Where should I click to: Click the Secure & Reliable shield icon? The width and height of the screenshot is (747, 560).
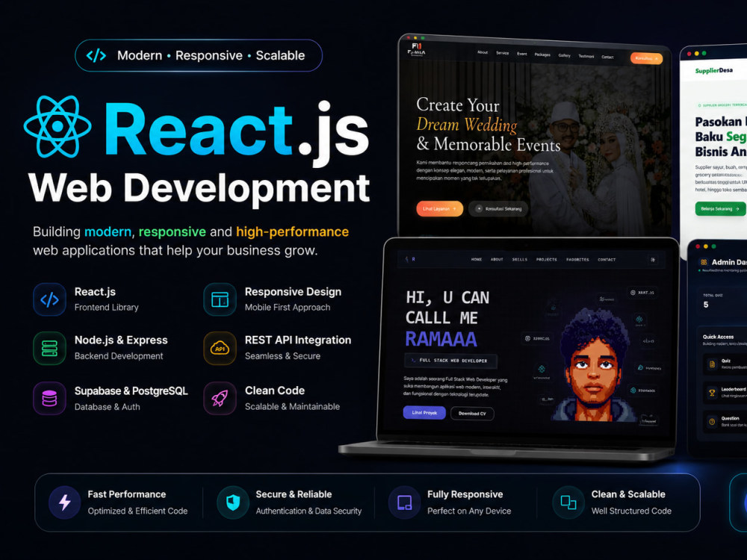tap(233, 503)
